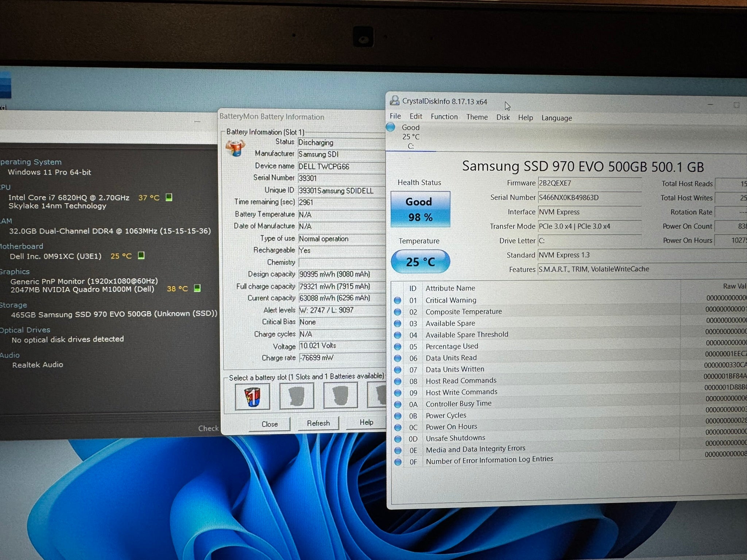Open the Help menu in CrystalDiskInfo
The image size is (747, 560).
(526, 117)
